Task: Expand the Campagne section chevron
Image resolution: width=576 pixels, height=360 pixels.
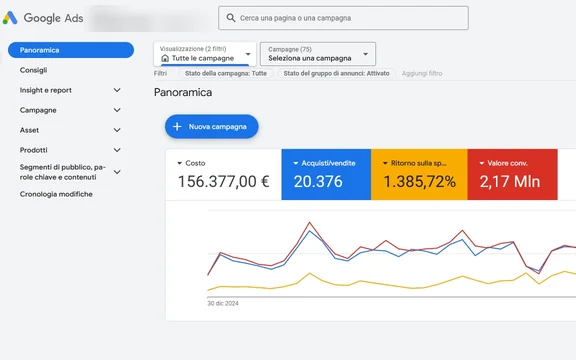Action: pos(117,110)
